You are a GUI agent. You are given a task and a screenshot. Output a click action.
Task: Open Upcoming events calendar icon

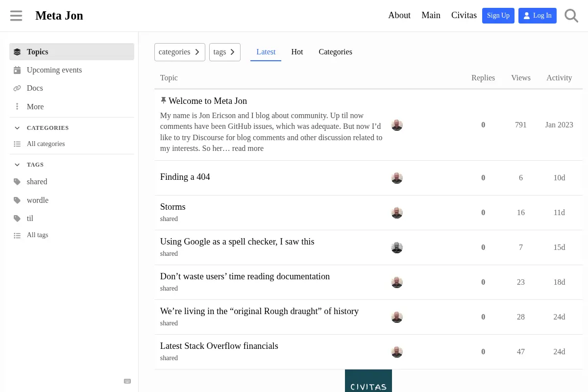click(17, 70)
